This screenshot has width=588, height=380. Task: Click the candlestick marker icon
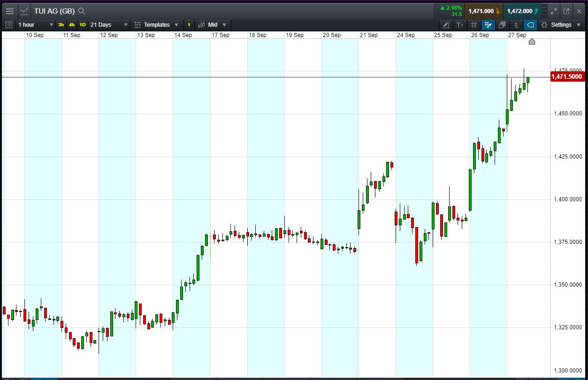[x=516, y=24]
